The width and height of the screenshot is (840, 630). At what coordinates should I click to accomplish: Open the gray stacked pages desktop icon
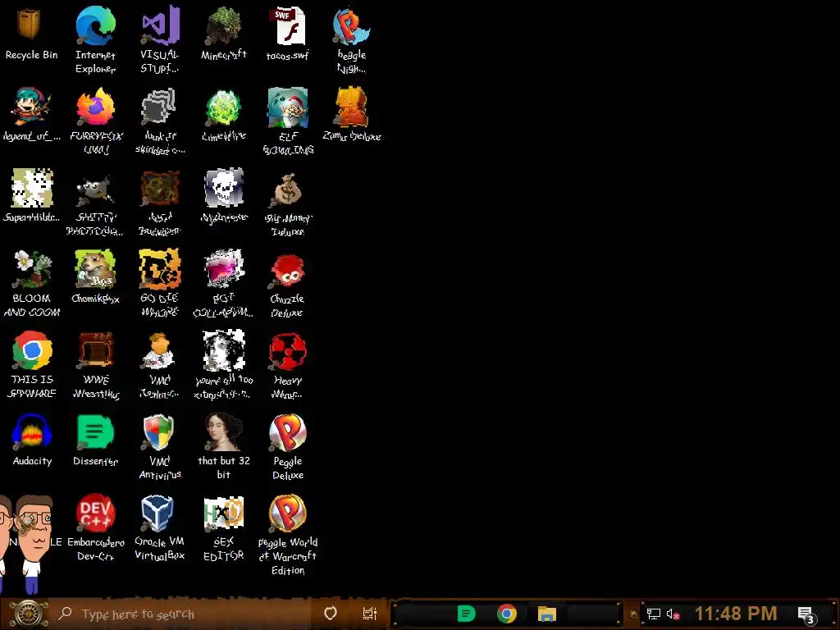[x=158, y=107]
